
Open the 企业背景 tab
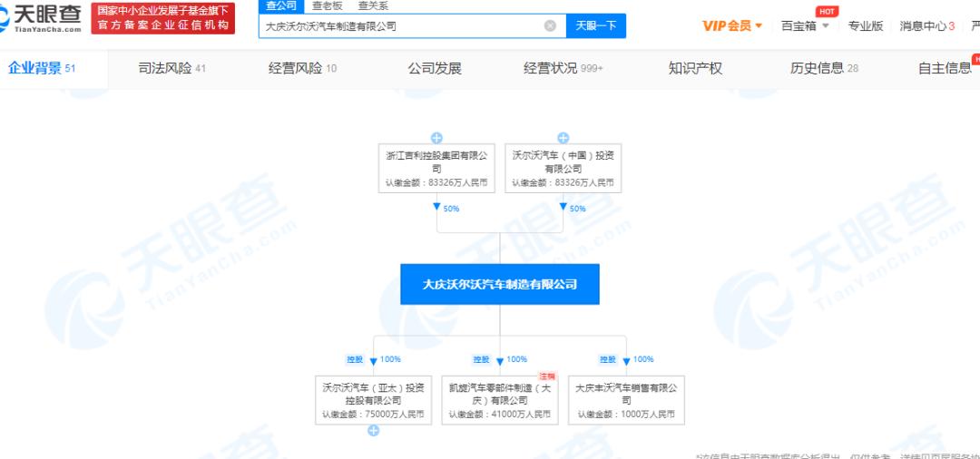(41, 68)
